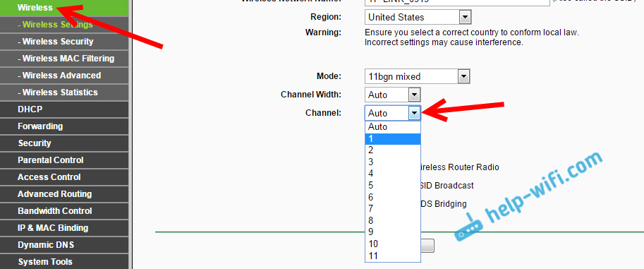644x269 pixels.
Task: Collapse the Channel dropdown arrow
Action: pos(415,113)
